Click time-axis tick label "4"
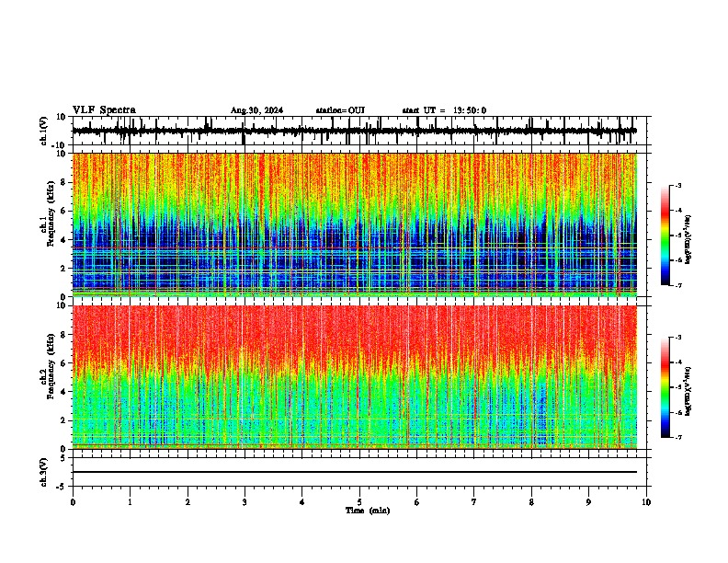The height and width of the screenshot is (563, 728). (302, 502)
